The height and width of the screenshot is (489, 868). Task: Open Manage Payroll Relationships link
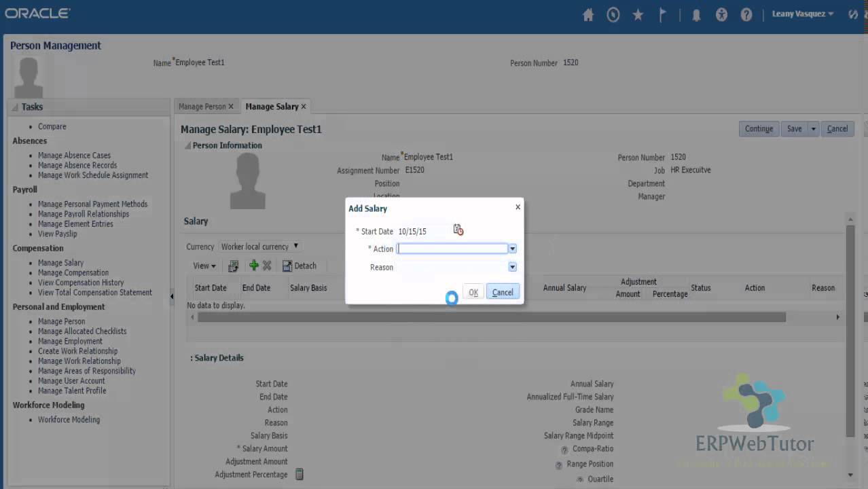point(84,214)
